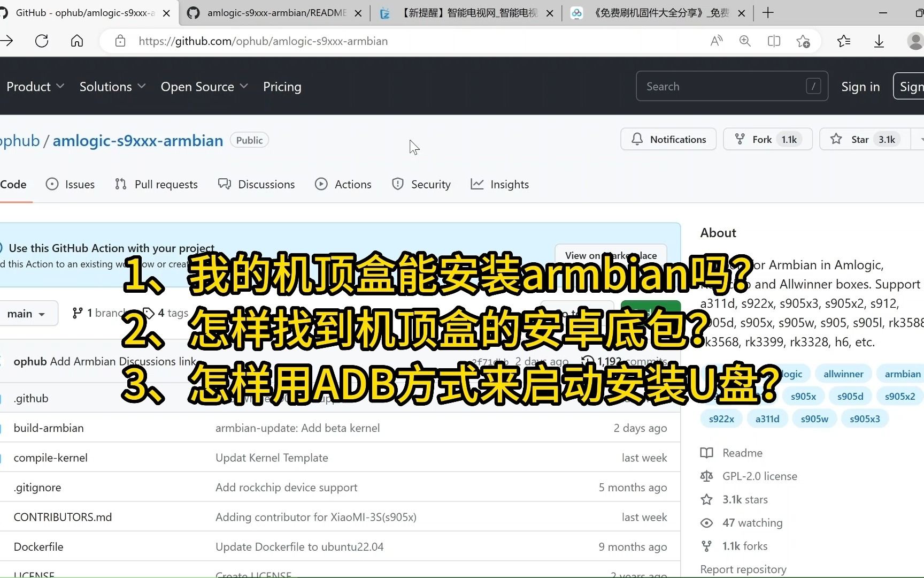Open the Discussions tab
The width and height of the screenshot is (924, 578).
257,184
